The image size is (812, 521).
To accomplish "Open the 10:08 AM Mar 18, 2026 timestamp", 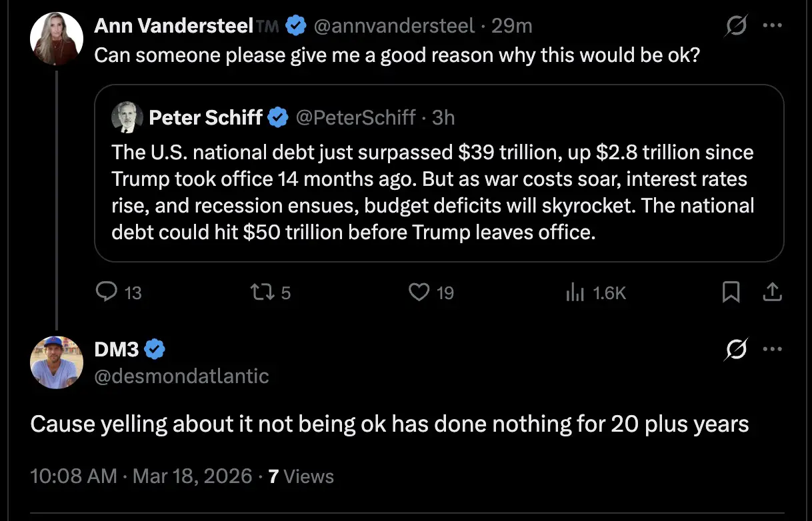I will click(x=141, y=476).
